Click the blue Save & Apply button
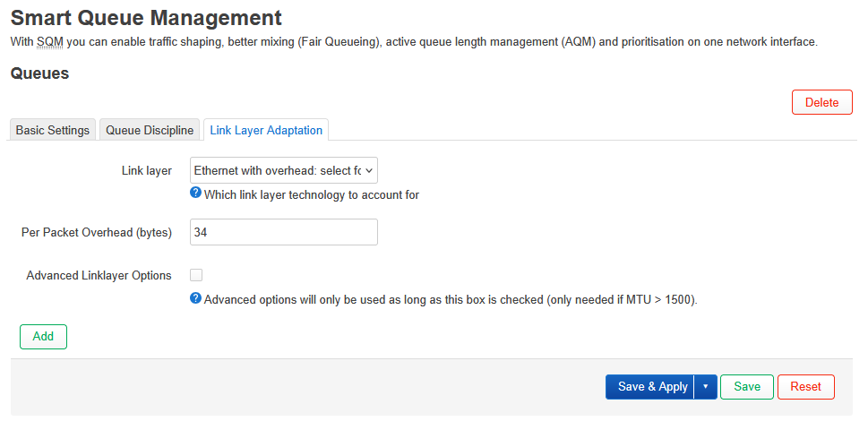The height and width of the screenshot is (430, 868). click(651, 387)
